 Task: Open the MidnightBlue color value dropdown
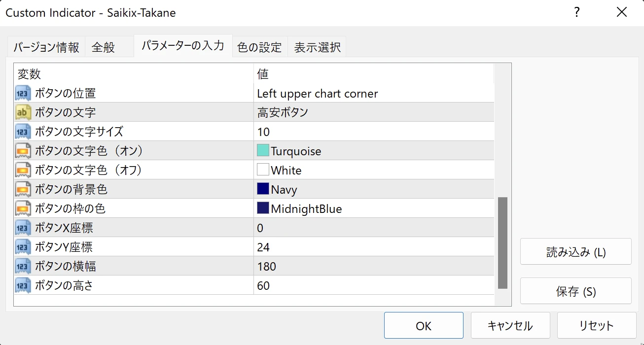coord(306,208)
